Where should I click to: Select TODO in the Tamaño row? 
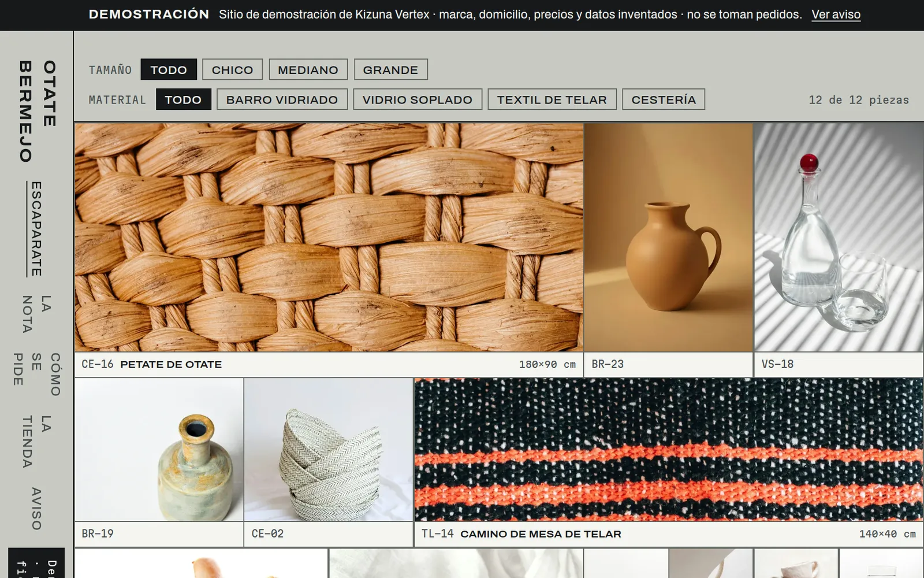point(169,69)
